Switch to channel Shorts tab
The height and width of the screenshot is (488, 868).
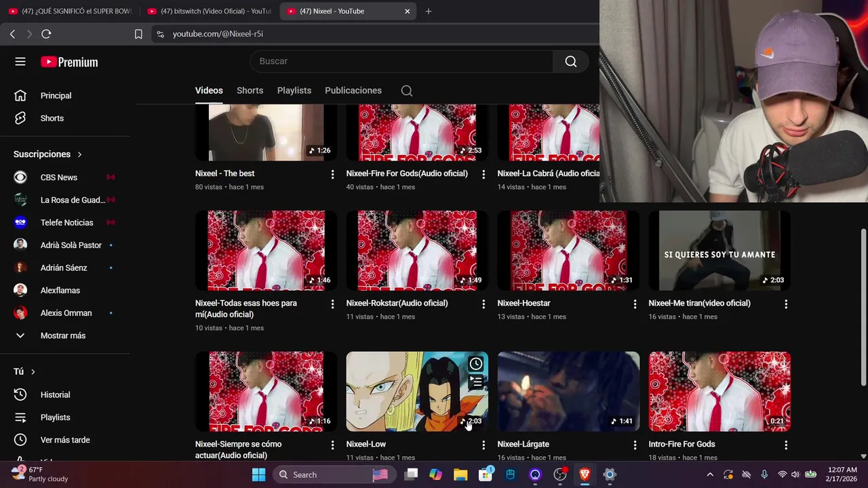coord(250,91)
